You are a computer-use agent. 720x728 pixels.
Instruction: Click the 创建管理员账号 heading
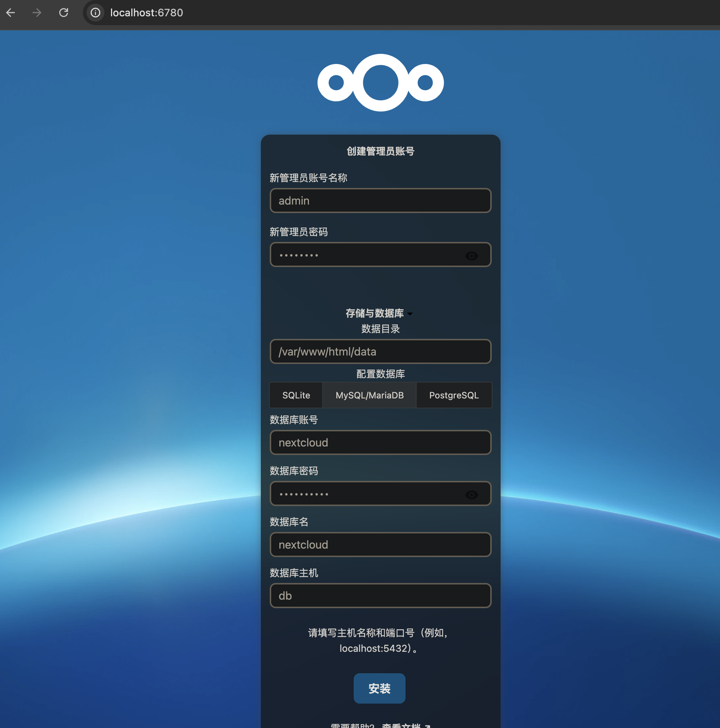(380, 151)
